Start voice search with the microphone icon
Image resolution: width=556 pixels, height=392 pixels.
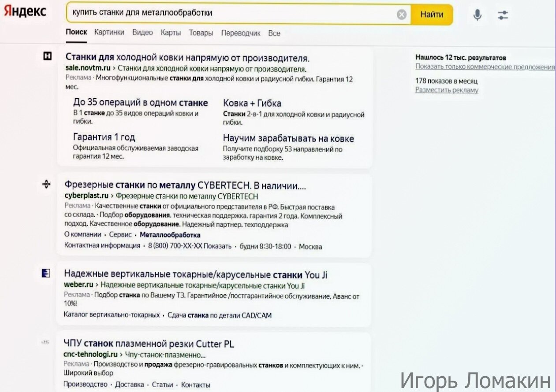pos(477,15)
